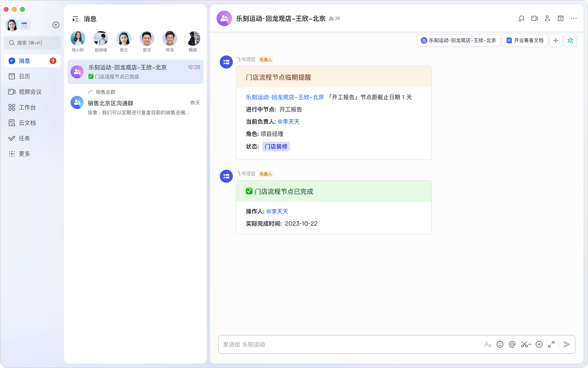Send the message with arrow button
Screen dimensions: 588x368
click(567, 344)
